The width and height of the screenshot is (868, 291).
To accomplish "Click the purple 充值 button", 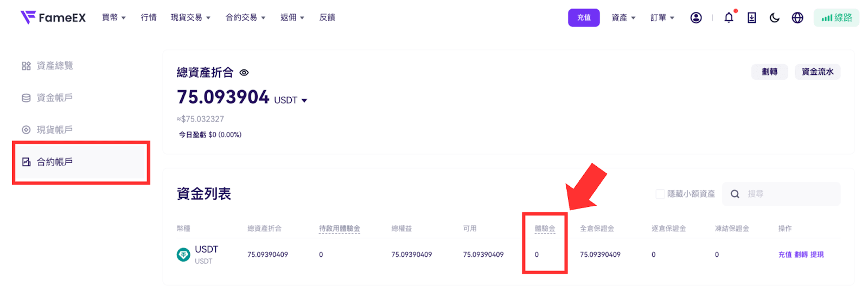I will (584, 18).
